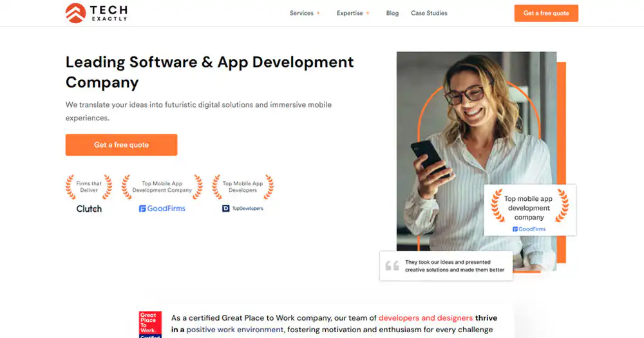Open the Expertise menu
Screen dimensions: 644x338
(x=350, y=13)
